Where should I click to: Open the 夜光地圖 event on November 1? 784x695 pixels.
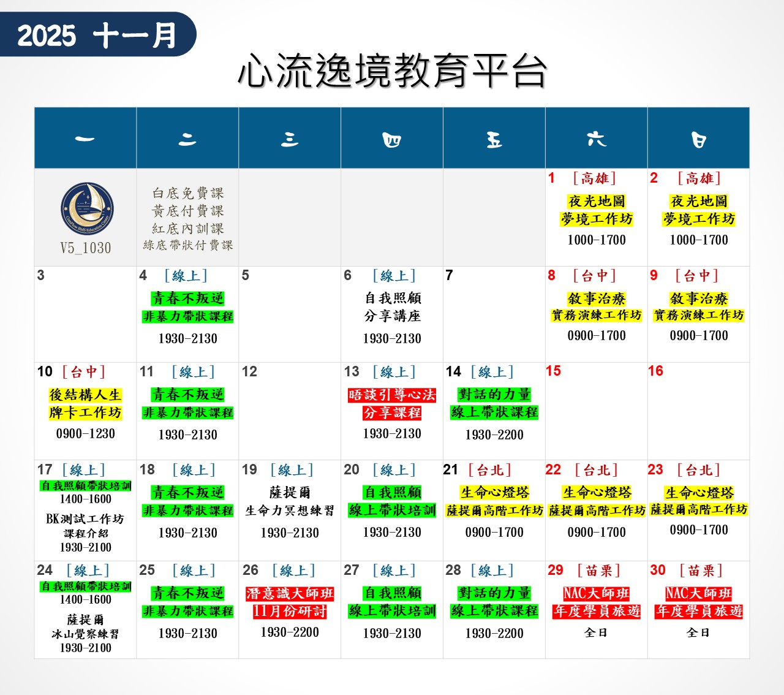pos(596,202)
